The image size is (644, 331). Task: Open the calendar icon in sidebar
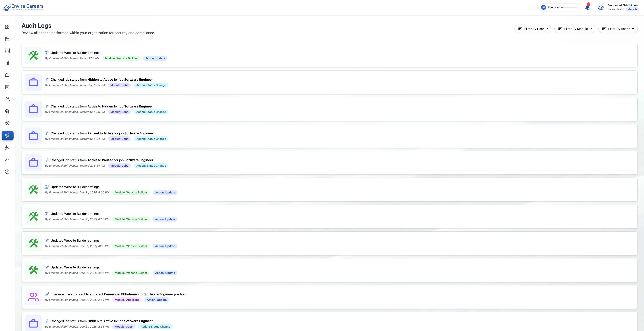point(7,39)
